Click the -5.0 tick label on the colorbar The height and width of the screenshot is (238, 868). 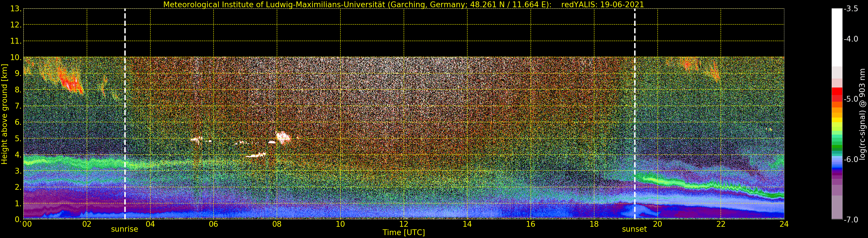tap(851, 99)
